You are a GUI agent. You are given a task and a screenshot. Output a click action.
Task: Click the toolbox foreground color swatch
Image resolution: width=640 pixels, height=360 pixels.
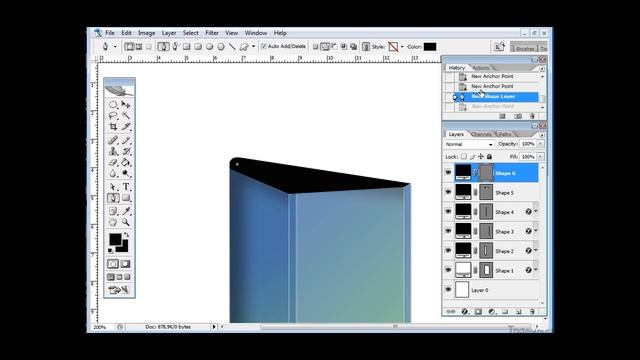tap(114, 239)
